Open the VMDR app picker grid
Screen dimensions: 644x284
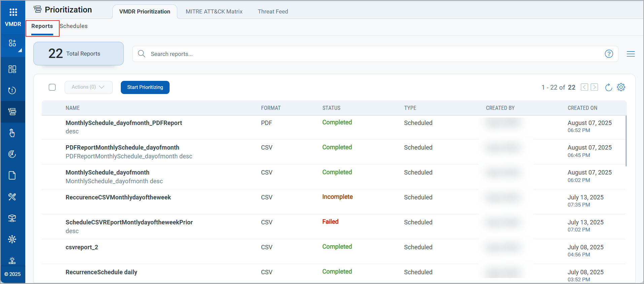(x=13, y=12)
